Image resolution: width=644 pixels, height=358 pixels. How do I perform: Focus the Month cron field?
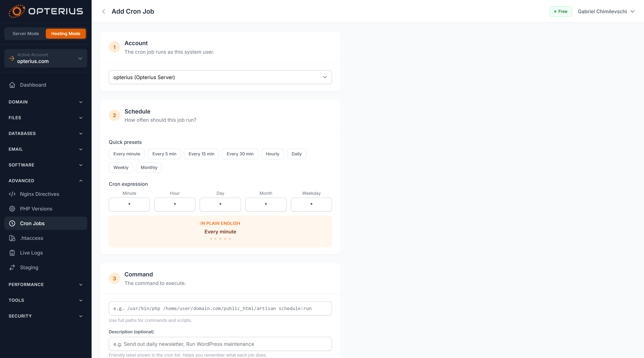coord(266,204)
